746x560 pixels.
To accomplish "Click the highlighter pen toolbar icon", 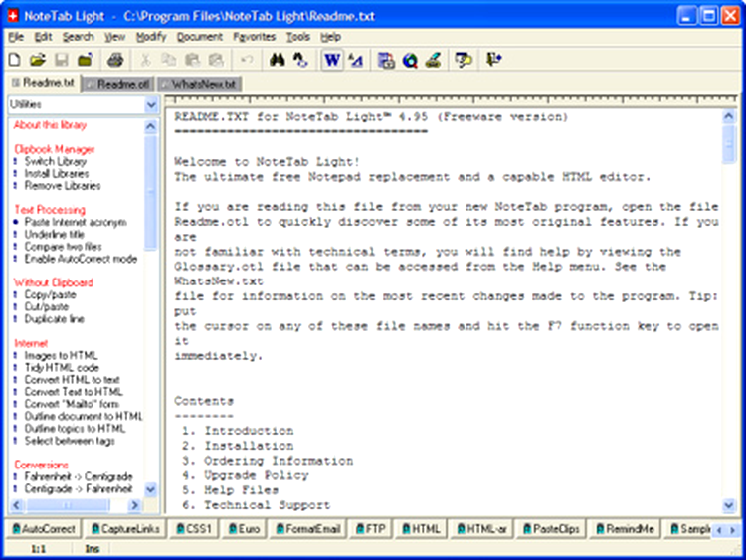I will tap(433, 60).
